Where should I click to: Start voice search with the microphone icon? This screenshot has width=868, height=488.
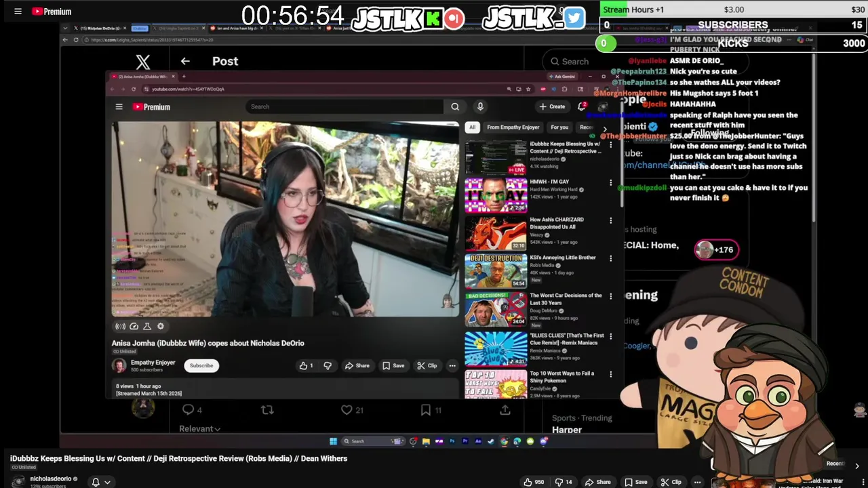click(480, 106)
